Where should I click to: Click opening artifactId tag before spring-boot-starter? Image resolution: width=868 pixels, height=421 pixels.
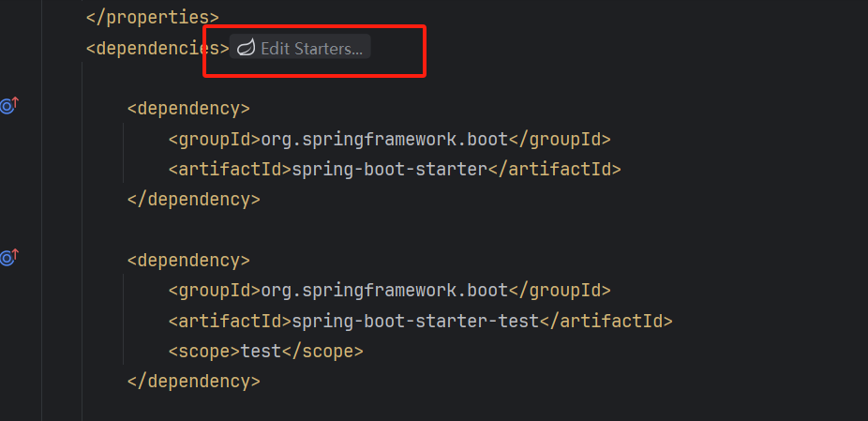click(230, 170)
